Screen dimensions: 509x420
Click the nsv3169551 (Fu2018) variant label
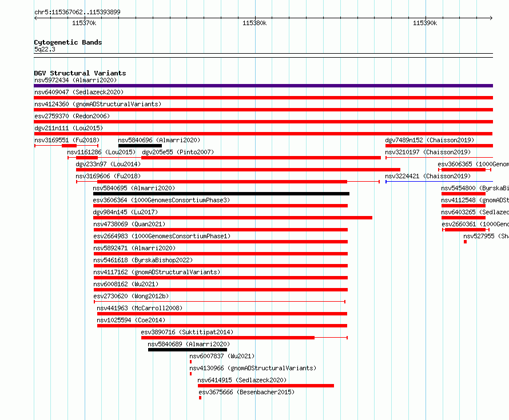[67, 140]
